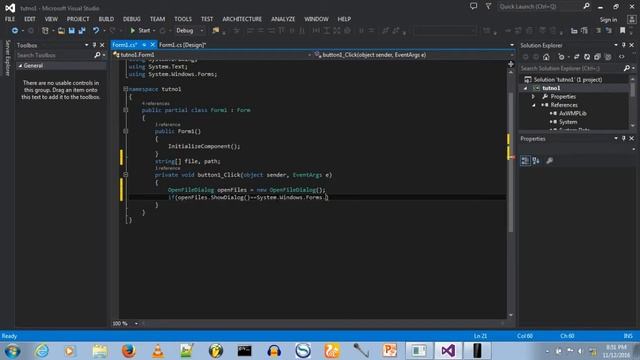Click the New Project toolbar icon
The width and height of the screenshot is (640, 360).
[45, 31]
